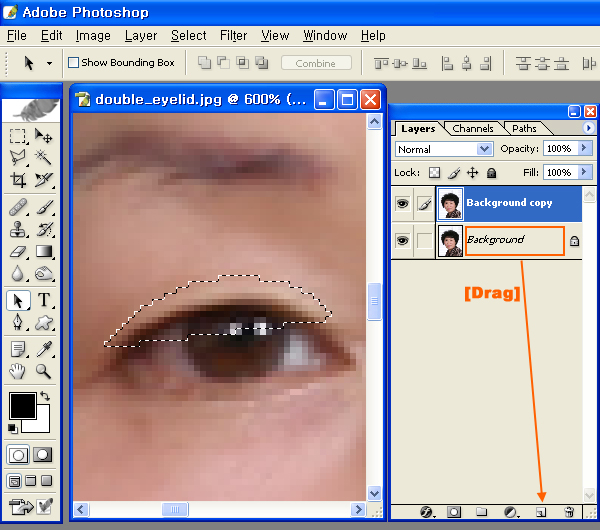Select the Slice tool
Screen dimensions: 600x530
click(x=43, y=179)
